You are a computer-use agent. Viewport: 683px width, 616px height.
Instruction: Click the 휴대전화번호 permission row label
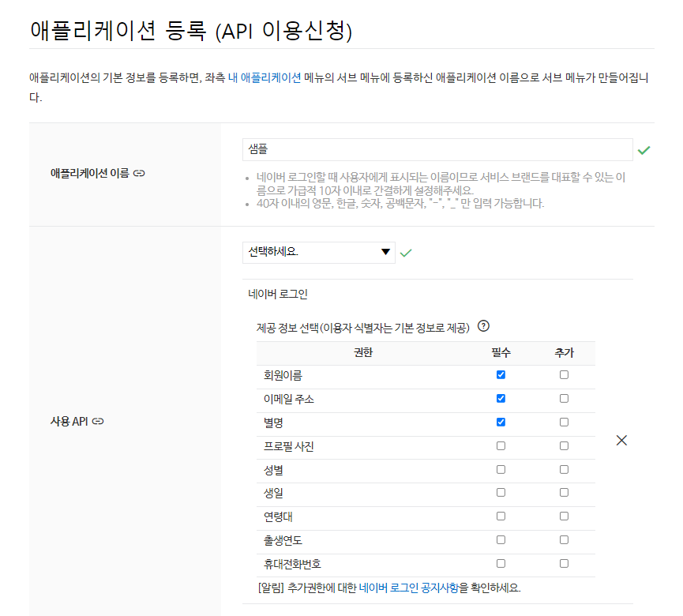point(292,564)
